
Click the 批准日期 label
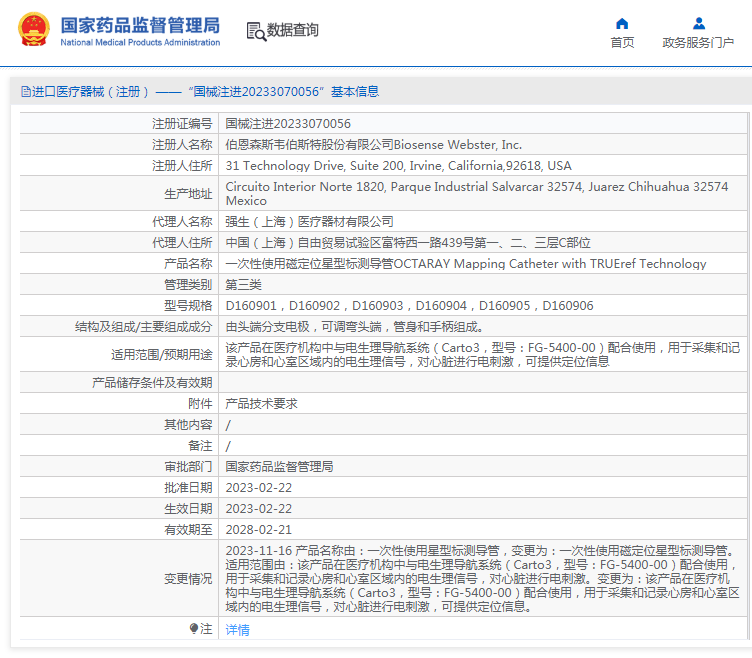[x=188, y=488]
